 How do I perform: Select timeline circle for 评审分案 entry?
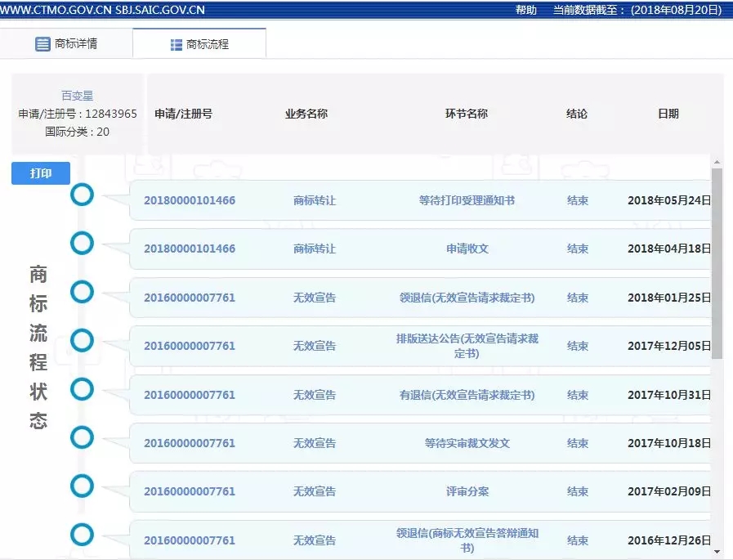pyautogui.click(x=82, y=486)
